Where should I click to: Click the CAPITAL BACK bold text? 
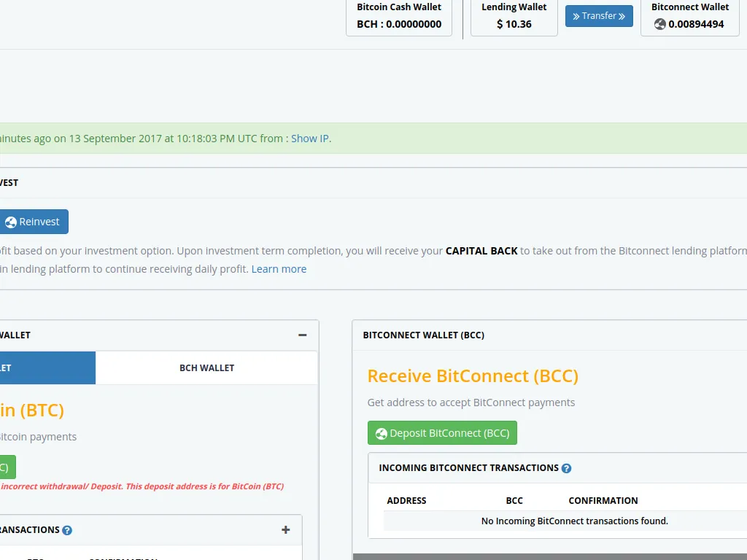tap(481, 251)
